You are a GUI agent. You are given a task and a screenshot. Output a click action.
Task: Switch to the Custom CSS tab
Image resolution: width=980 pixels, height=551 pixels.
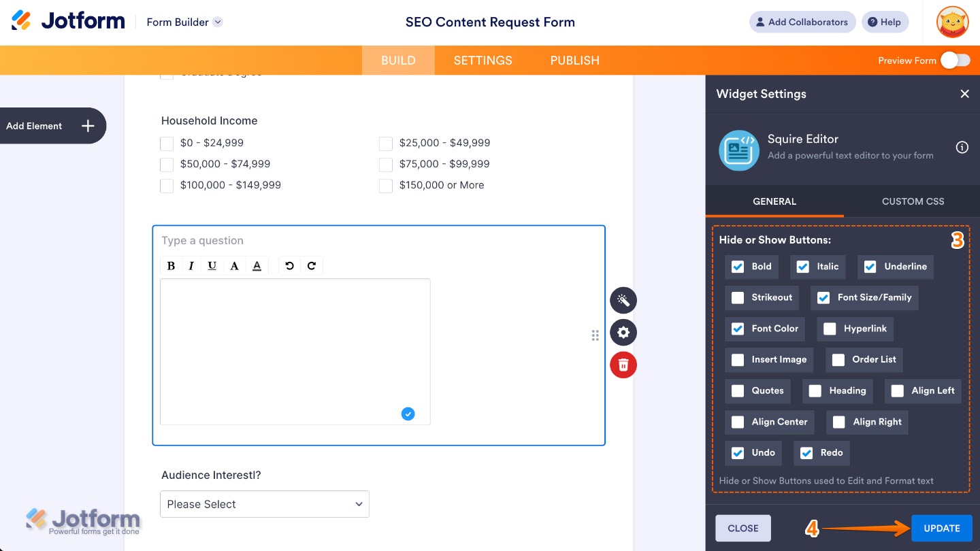(913, 201)
